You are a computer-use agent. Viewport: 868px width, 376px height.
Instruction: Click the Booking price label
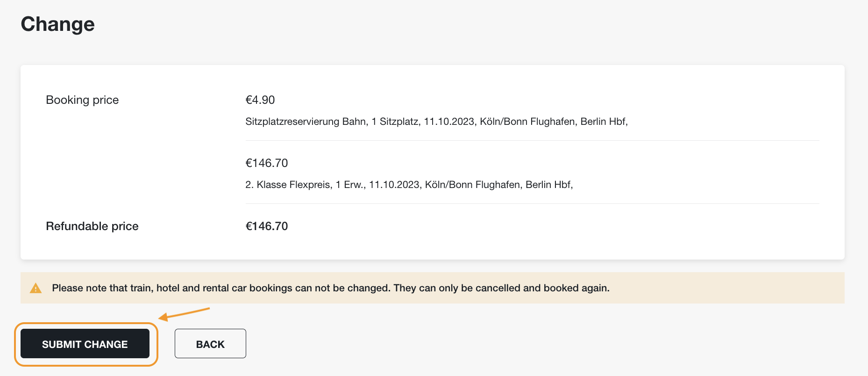82,100
